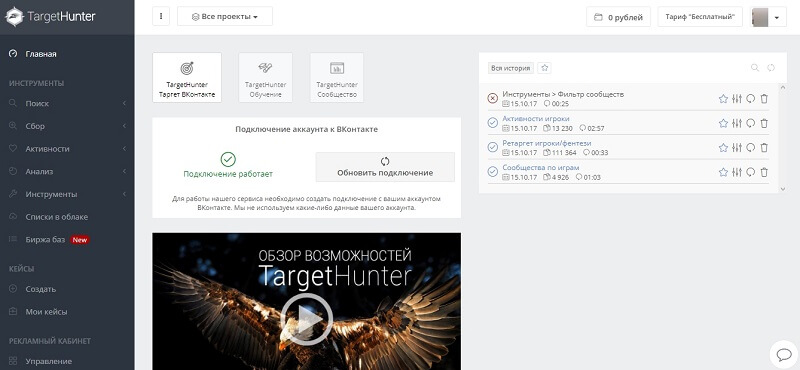Select TargetHunter Сообщество card
This screenshot has width=800, height=370.
coord(337,78)
